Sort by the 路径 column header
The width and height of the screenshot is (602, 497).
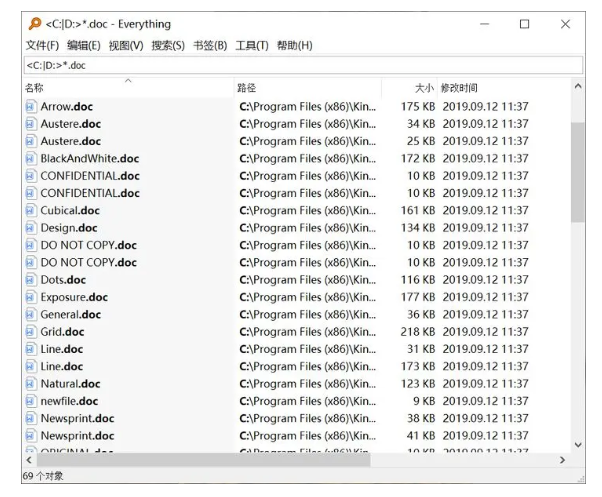pos(308,88)
